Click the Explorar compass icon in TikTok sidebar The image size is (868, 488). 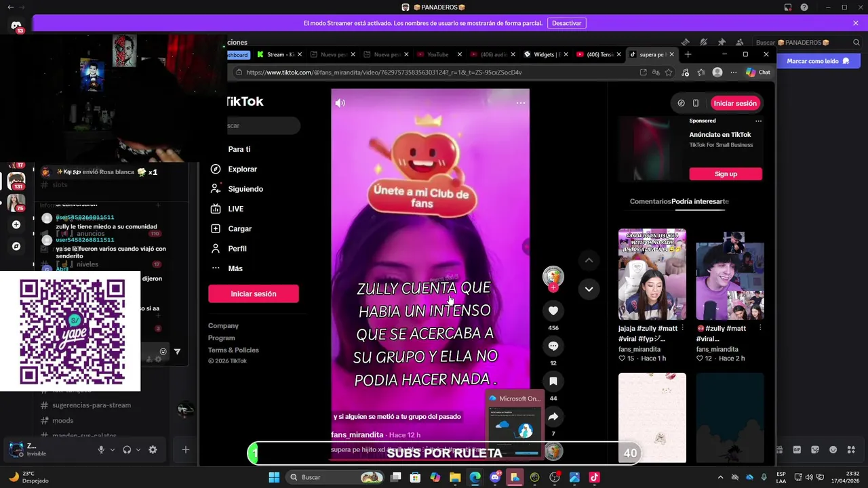tap(216, 169)
